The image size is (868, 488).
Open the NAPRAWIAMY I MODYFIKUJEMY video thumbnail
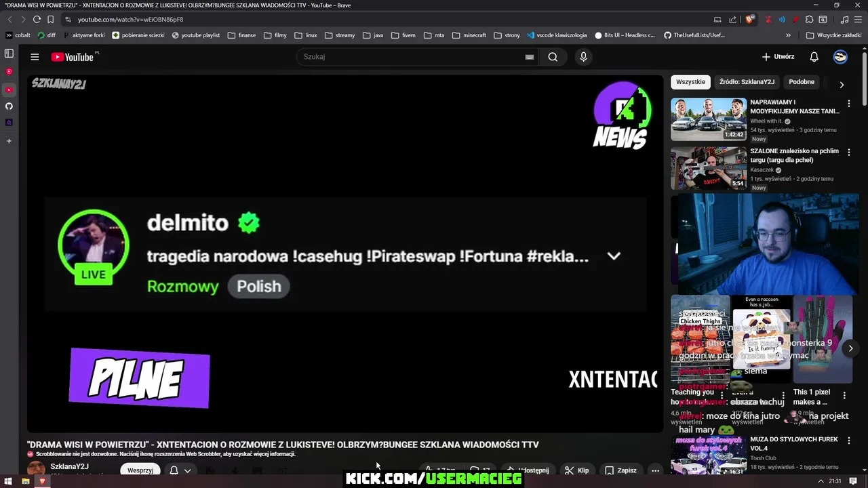click(x=709, y=119)
